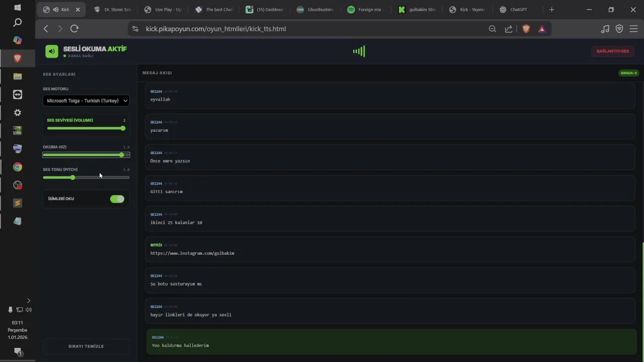Click the message 'ikinci 25 kalanlar 10'

tap(390, 219)
